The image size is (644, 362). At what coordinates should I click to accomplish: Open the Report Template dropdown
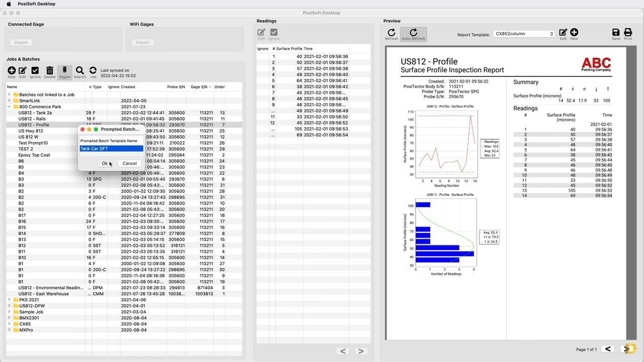[x=524, y=34]
